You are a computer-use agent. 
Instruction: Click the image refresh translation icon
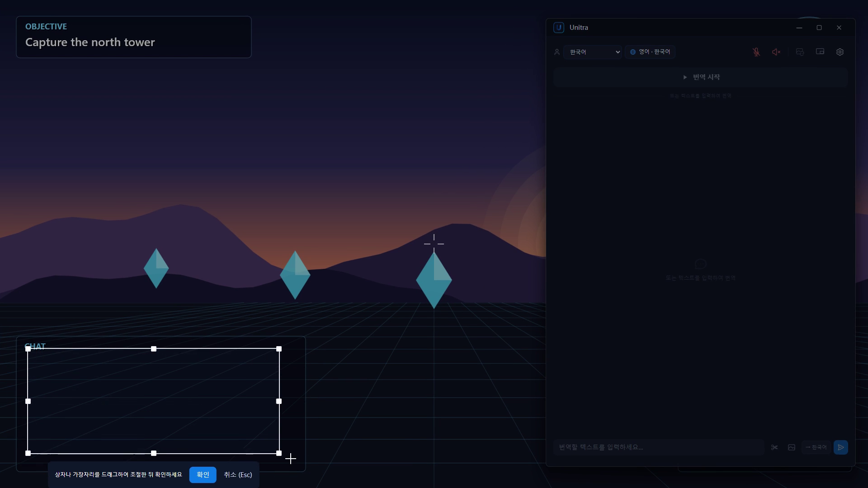[800, 52]
